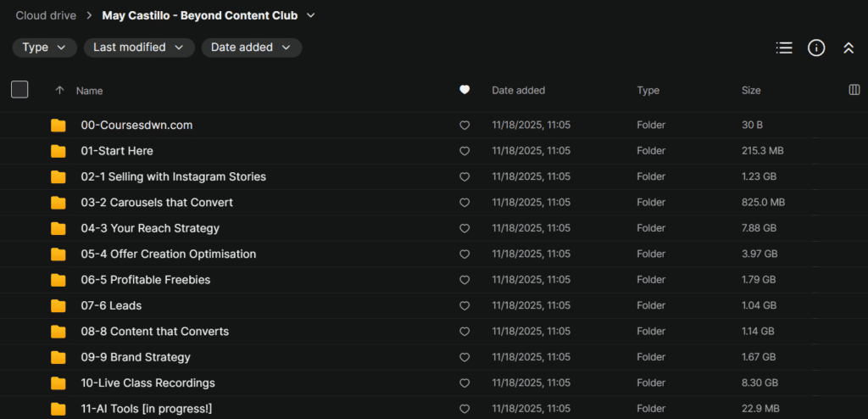
Task: Open the 05-4 Offer Creation Optimisation folder
Action: (x=168, y=254)
